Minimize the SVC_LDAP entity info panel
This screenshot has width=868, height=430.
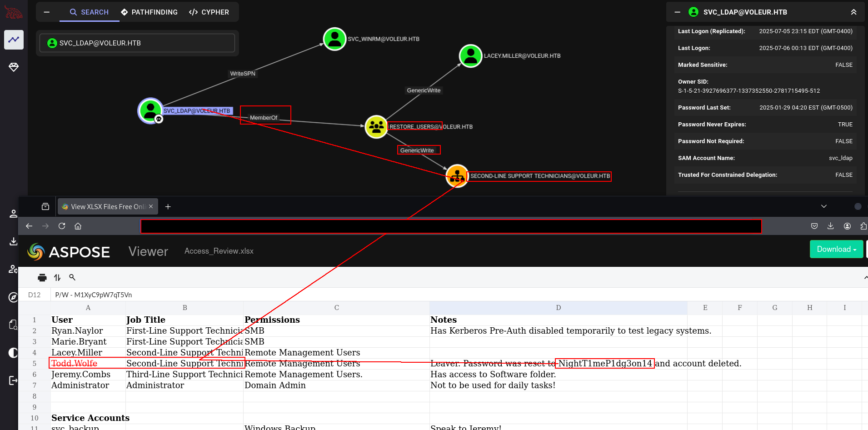click(x=677, y=12)
